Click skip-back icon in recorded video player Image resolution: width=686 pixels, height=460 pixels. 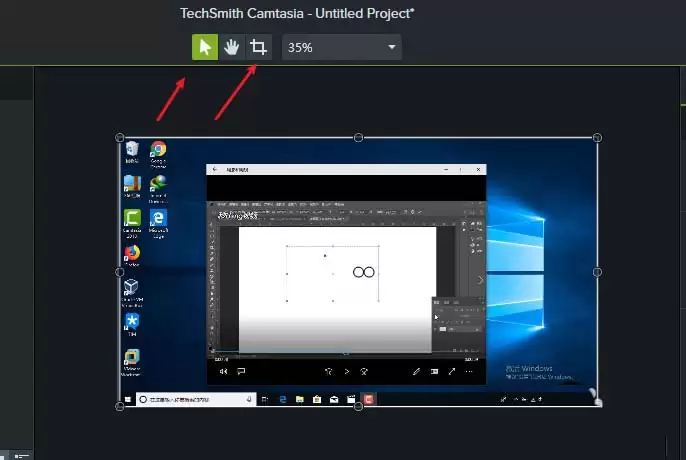[x=329, y=372]
